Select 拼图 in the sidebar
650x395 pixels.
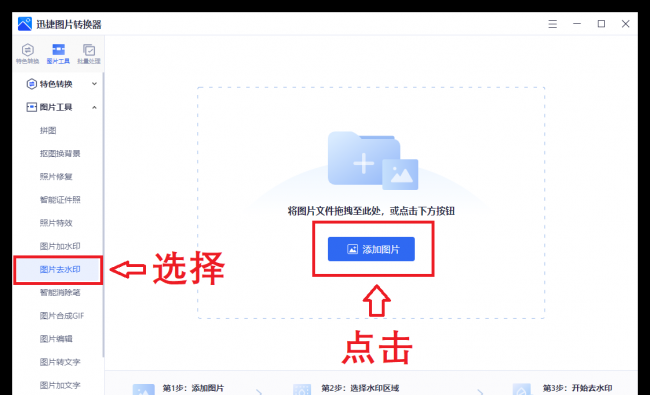(48, 131)
